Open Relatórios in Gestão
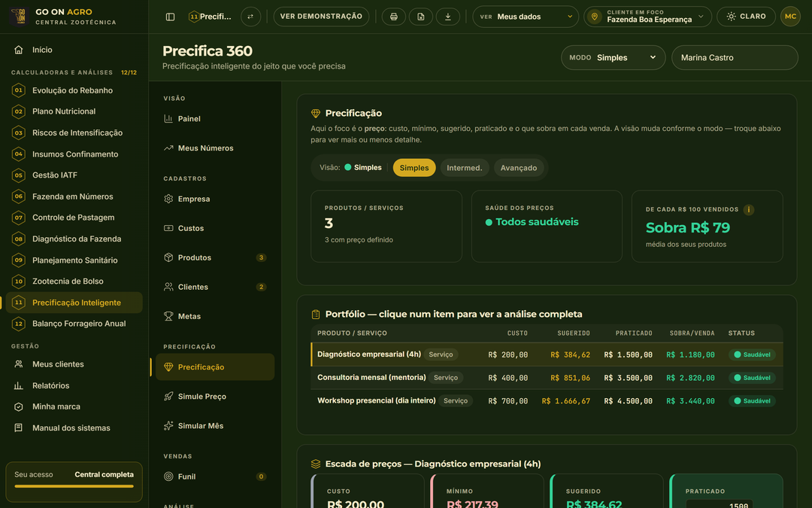 [x=74, y=385]
